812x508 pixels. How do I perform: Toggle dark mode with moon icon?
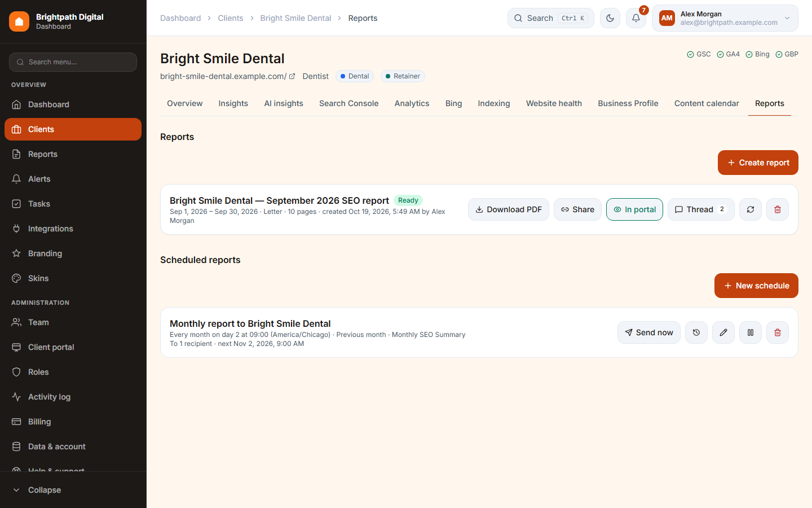point(610,18)
